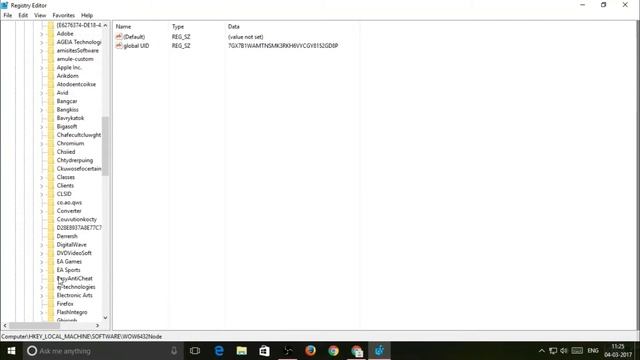Screen dimensions: 640x360
Task: Click the Bangcar key folder icon
Action: pyautogui.click(x=51, y=101)
